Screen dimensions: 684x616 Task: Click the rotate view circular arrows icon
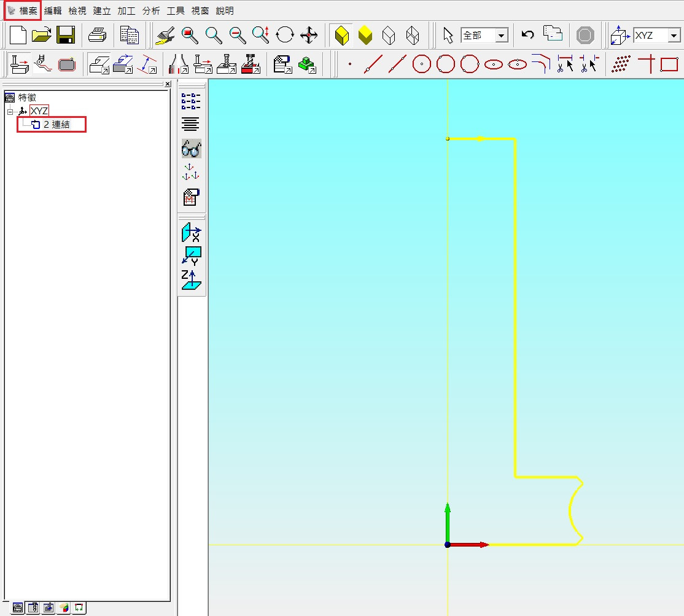[285, 35]
